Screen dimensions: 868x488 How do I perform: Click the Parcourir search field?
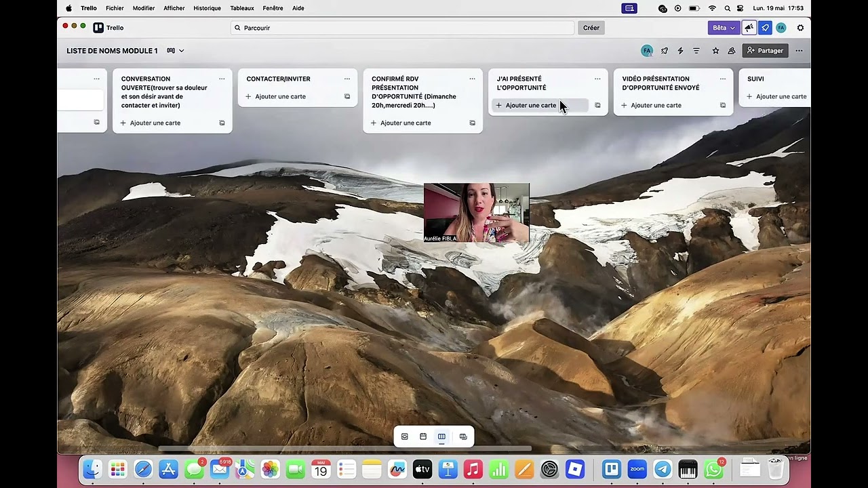point(403,28)
